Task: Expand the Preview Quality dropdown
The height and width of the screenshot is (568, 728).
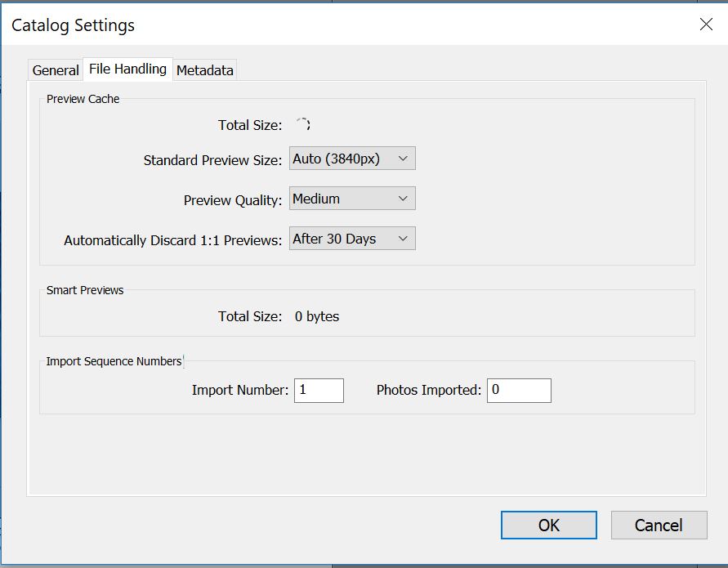Action: point(352,199)
